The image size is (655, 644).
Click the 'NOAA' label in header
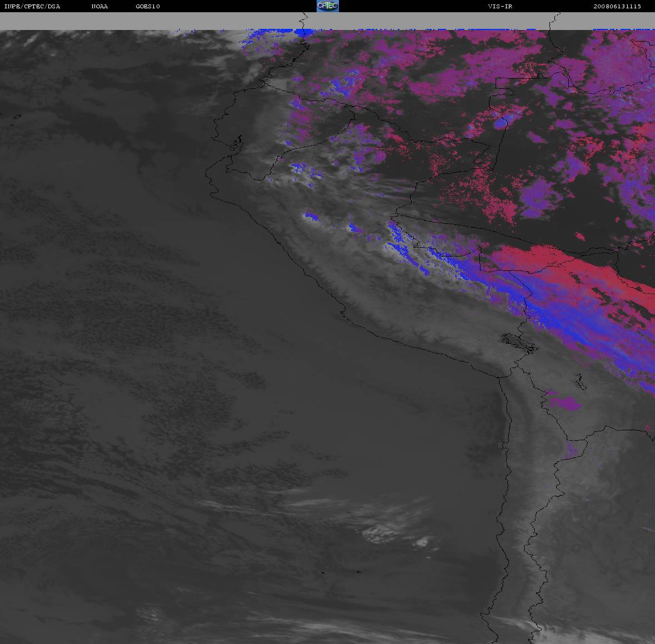click(99, 6)
